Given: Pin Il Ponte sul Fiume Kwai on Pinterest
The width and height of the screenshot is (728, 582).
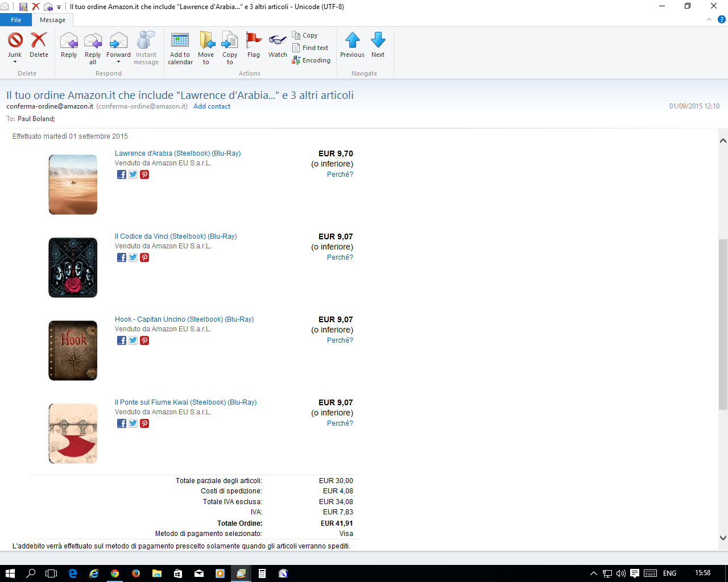Looking at the screenshot, I should [x=144, y=423].
